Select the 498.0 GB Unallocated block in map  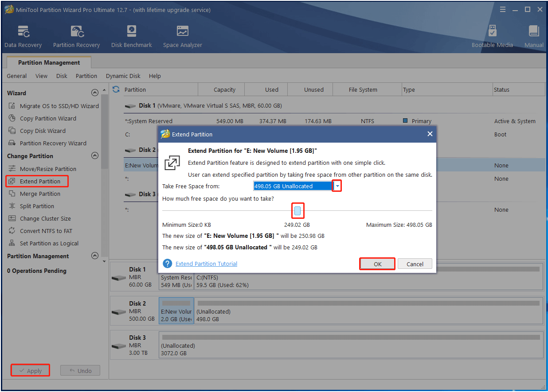click(x=369, y=310)
